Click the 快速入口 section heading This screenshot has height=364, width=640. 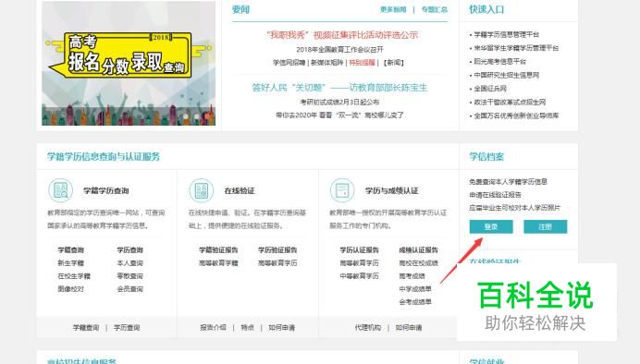click(x=486, y=9)
